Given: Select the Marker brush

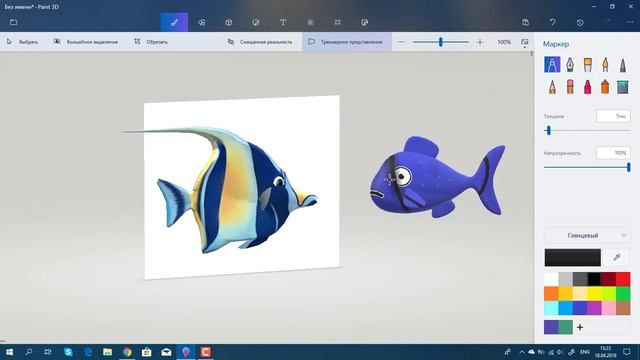Looking at the screenshot, I should click(552, 64).
